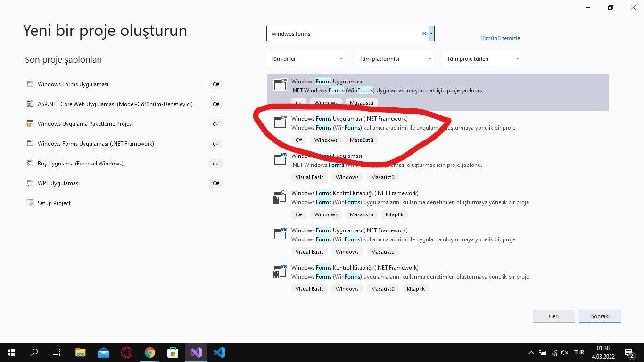This screenshot has width=644, height=362.
Task: Click the ASP.NET Core Web Uygulaması icon
Action: pyautogui.click(x=30, y=104)
